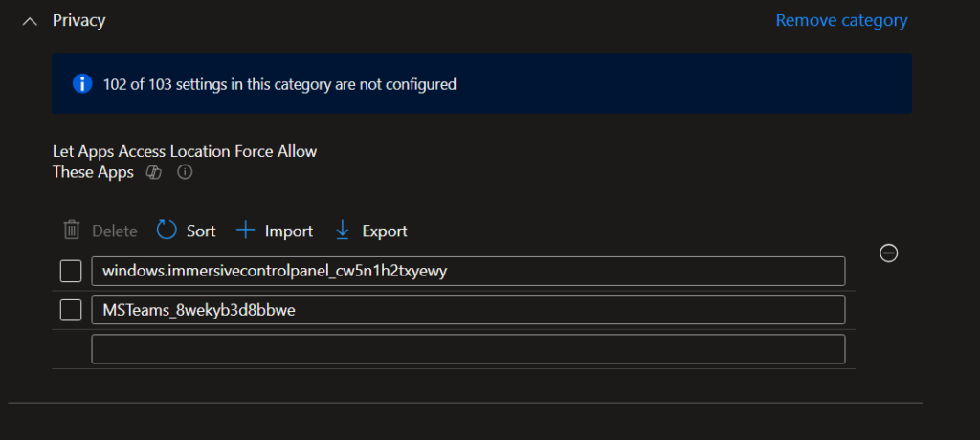This screenshot has width=980, height=440.
Task: Collapse the Privacy category chevron
Action: point(30,21)
